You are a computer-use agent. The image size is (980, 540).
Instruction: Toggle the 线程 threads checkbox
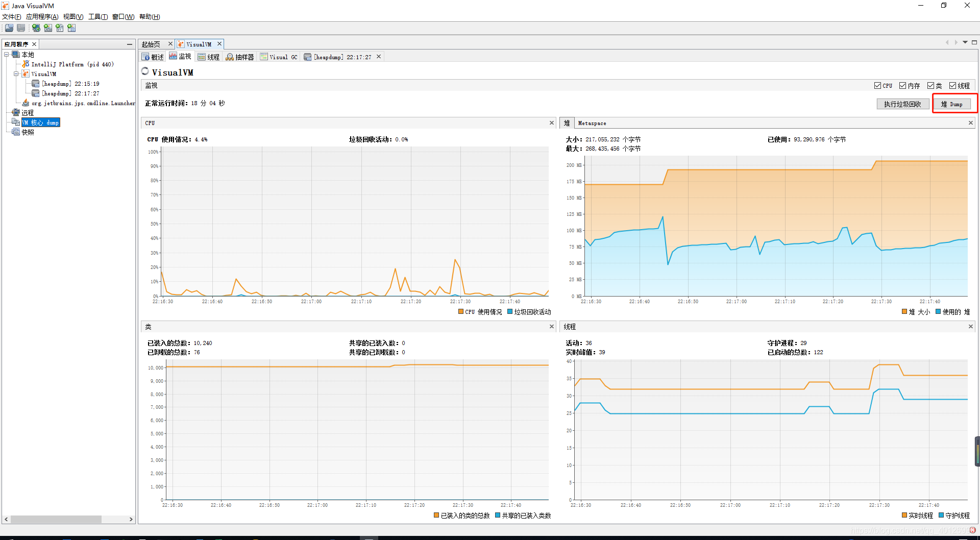click(x=952, y=86)
